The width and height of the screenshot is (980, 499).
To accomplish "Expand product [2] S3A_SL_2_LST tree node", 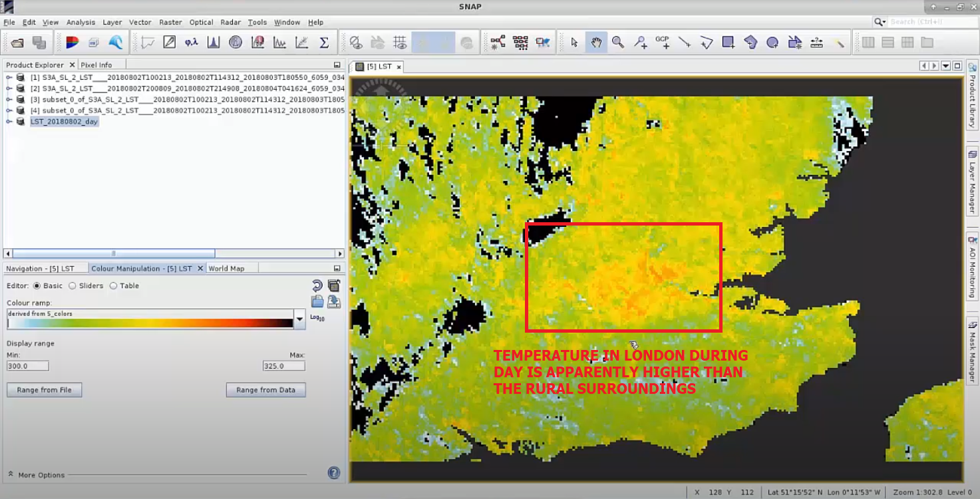I will [x=9, y=88].
